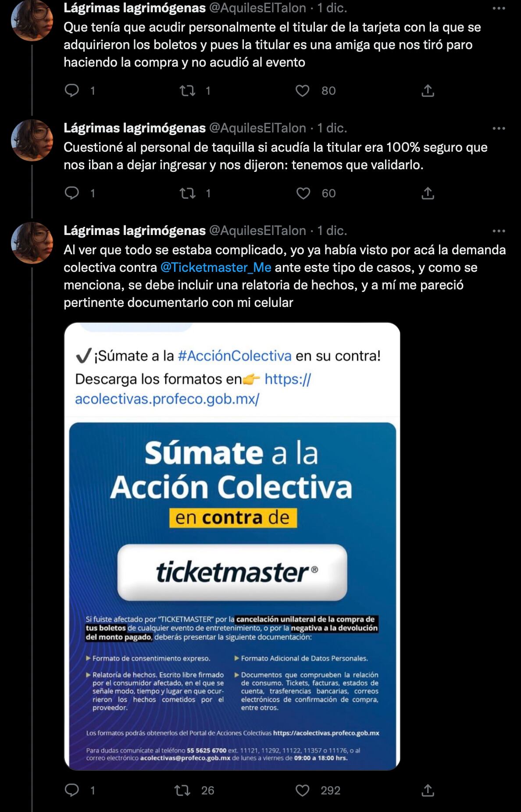Open more options on second tweet
This screenshot has height=812, width=521.
(499, 128)
